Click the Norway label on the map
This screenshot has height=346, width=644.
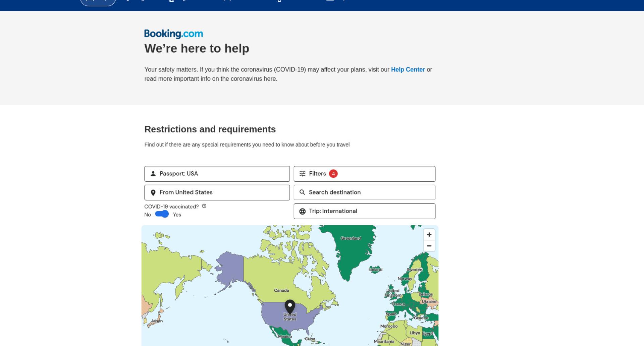coord(405,279)
